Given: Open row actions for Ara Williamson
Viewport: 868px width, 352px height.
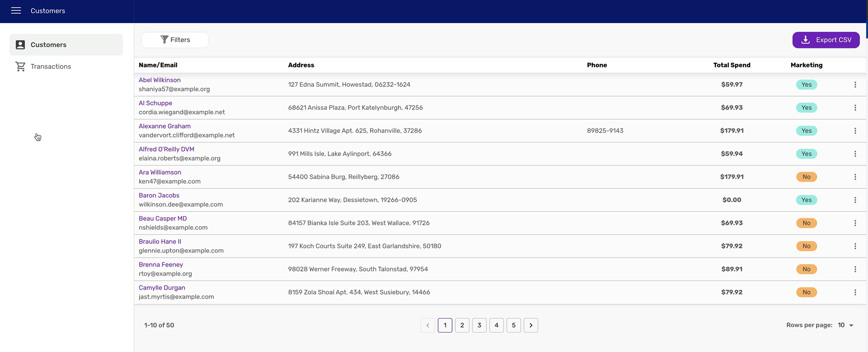Looking at the screenshot, I should coord(855,177).
